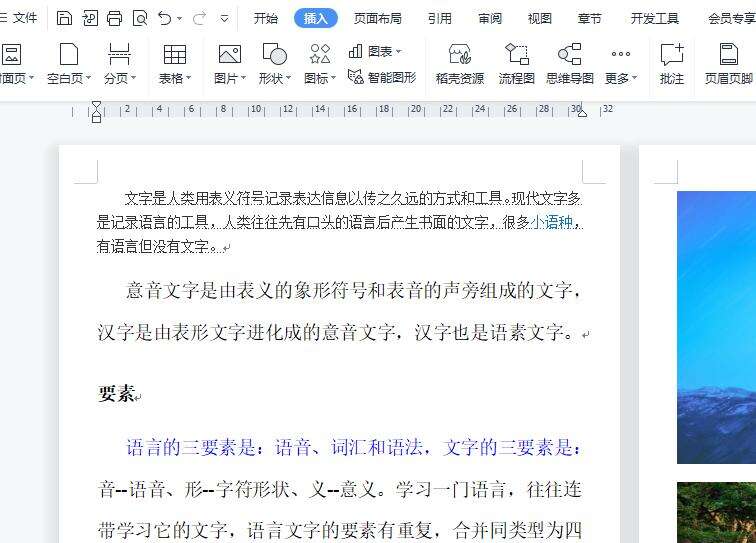Select the 插入 tab

point(316,18)
